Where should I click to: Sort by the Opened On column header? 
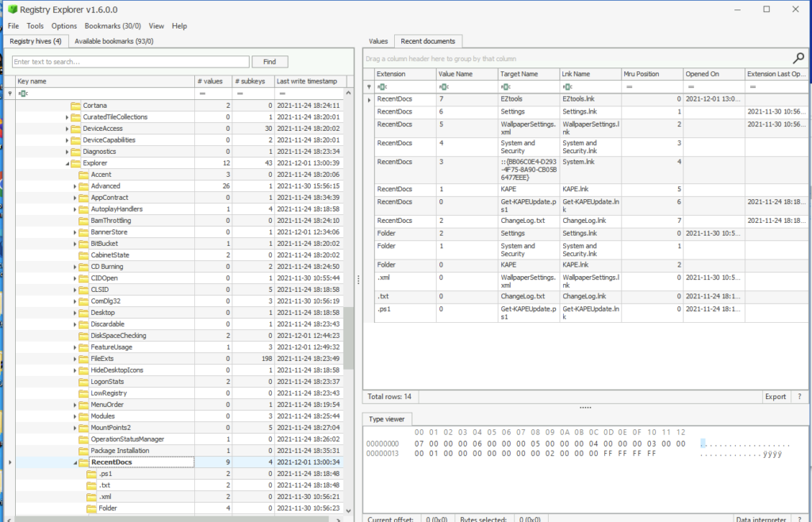(714, 74)
